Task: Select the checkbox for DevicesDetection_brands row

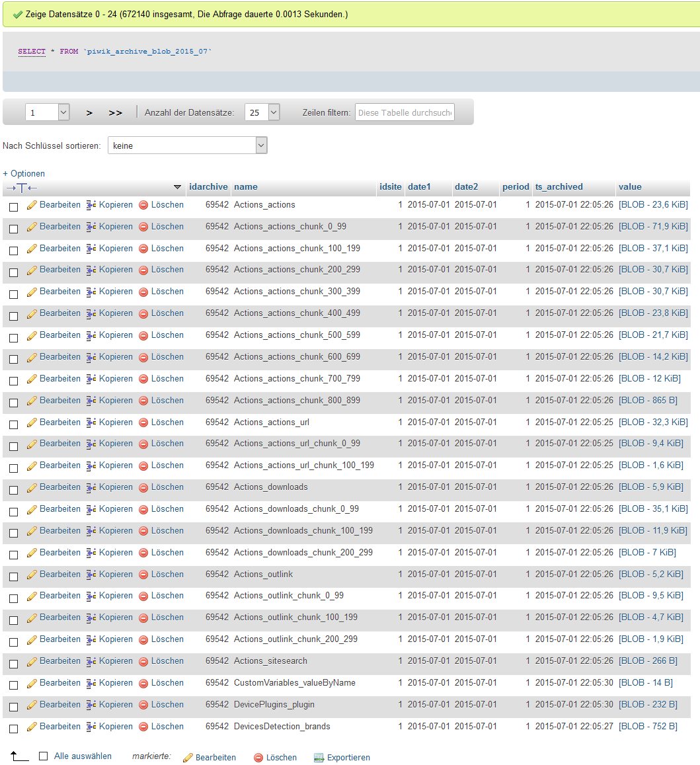Action: tap(13, 729)
